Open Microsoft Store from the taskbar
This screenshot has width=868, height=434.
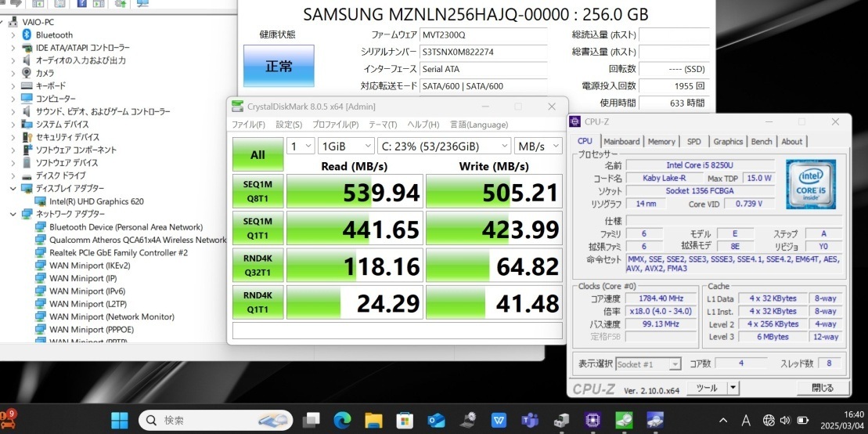click(405, 420)
